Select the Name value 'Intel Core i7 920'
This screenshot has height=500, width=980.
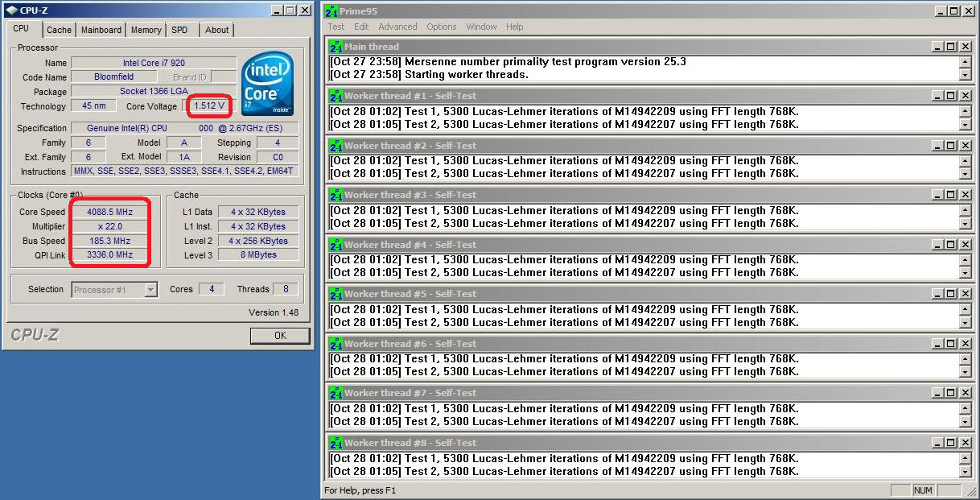click(x=154, y=63)
